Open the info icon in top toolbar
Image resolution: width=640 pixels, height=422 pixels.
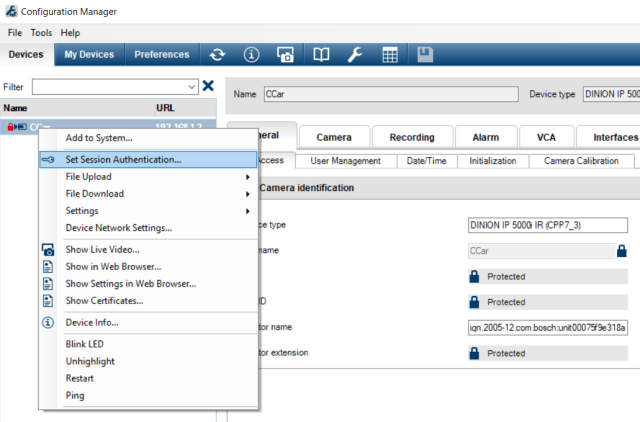252,55
